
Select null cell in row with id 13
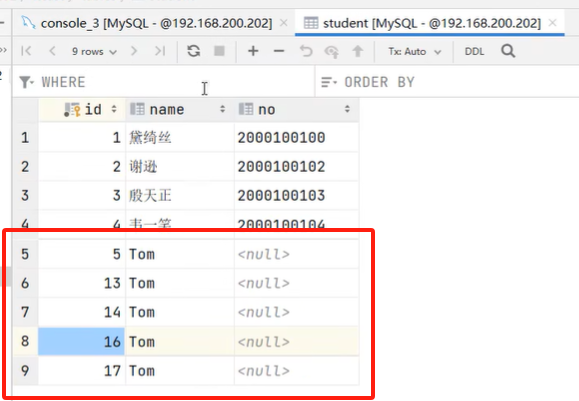(297, 283)
